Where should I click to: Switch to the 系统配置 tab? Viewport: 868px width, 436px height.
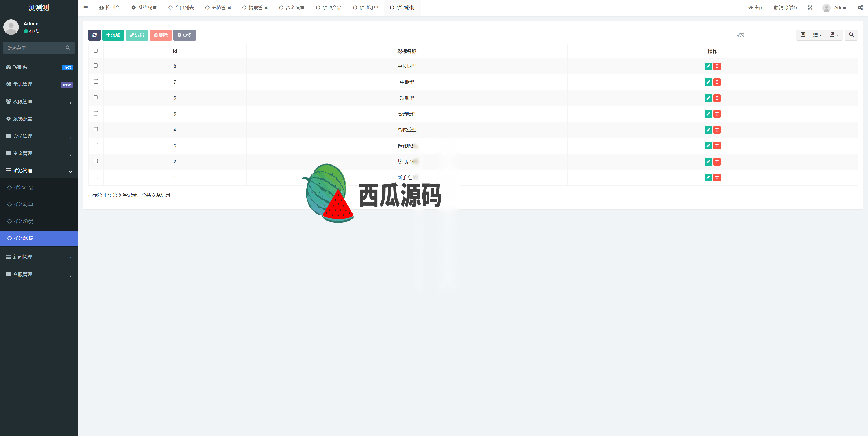[x=144, y=8]
